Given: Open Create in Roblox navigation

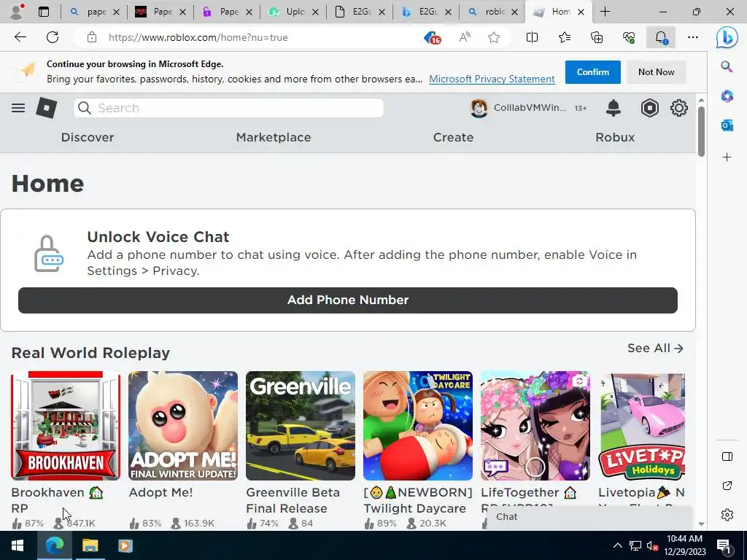Looking at the screenshot, I should (x=453, y=137).
